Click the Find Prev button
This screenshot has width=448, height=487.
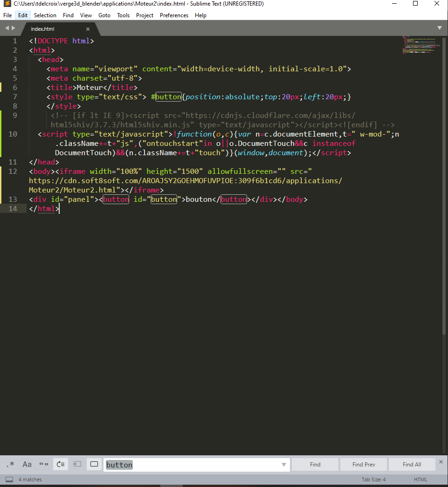click(364, 464)
